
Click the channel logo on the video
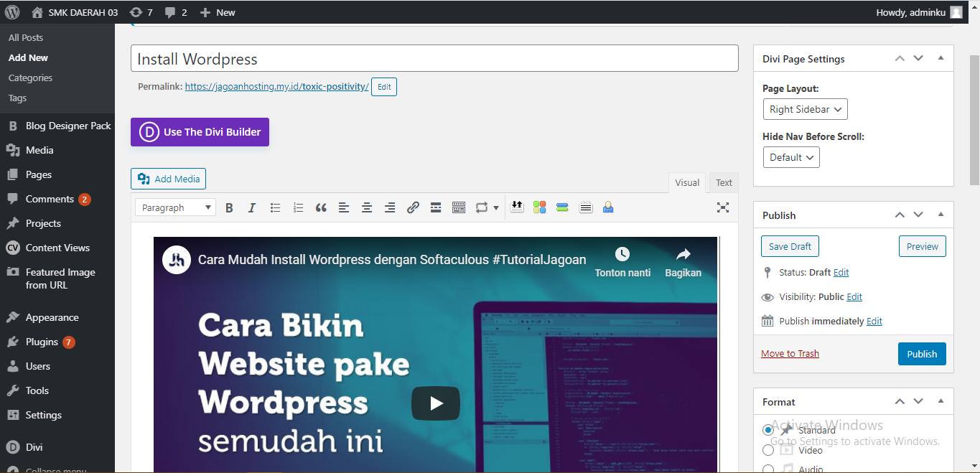[x=176, y=260]
